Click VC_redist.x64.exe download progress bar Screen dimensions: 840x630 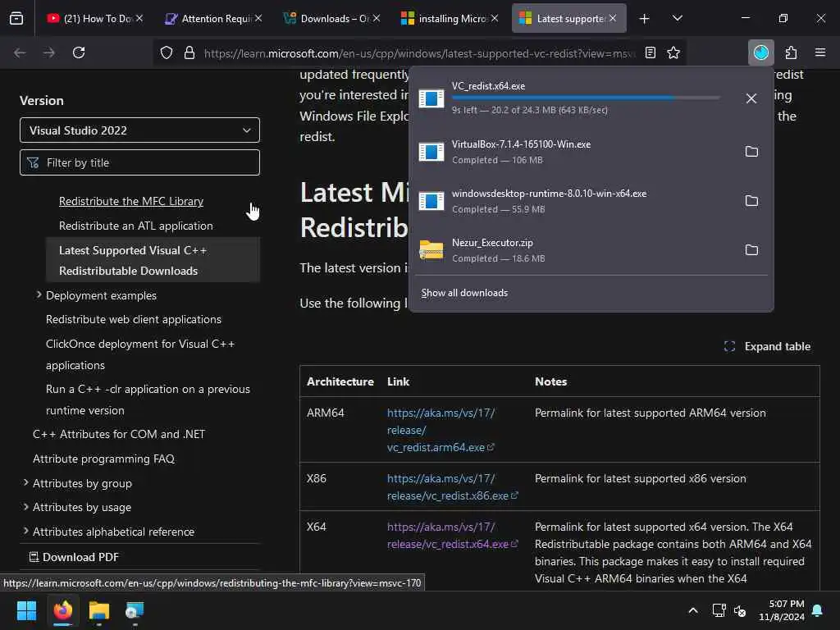586,98
